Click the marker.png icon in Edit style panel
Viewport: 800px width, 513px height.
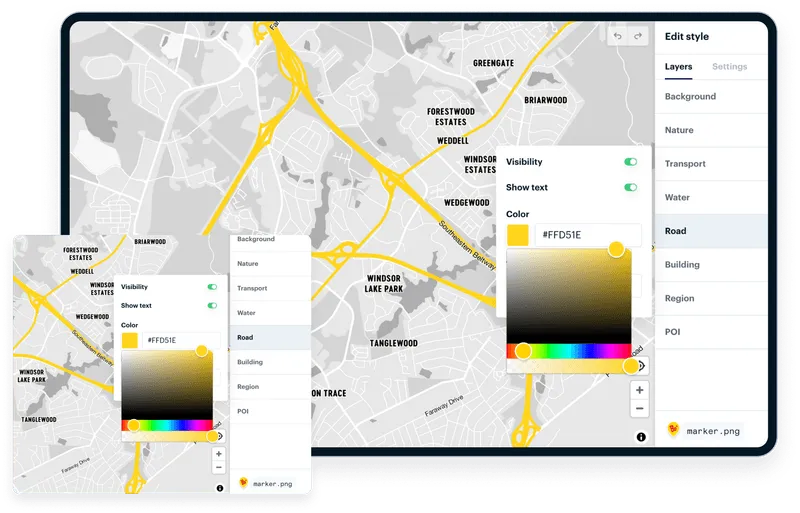click(x=673, y=430)
